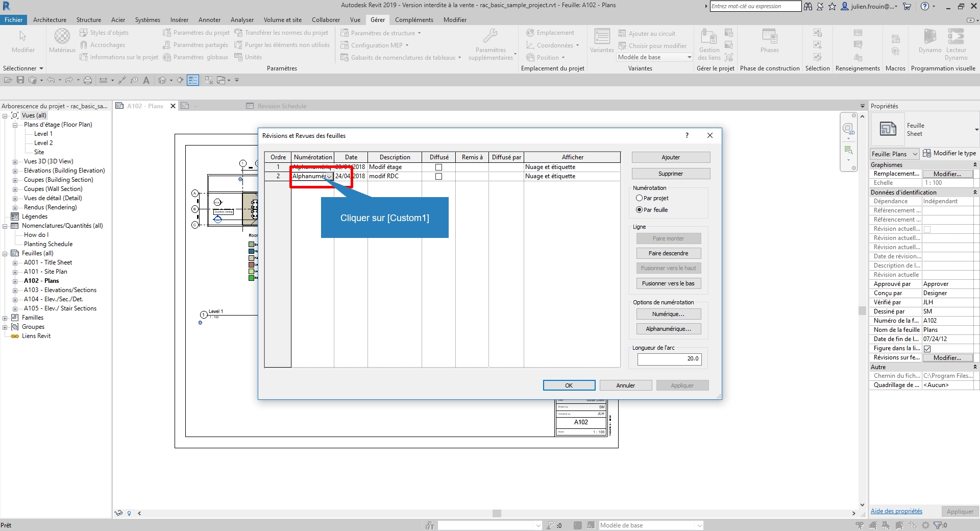Open the Purger les éléments non utilisés tool
The image size is (980, 531).
[x=282, y=45]
